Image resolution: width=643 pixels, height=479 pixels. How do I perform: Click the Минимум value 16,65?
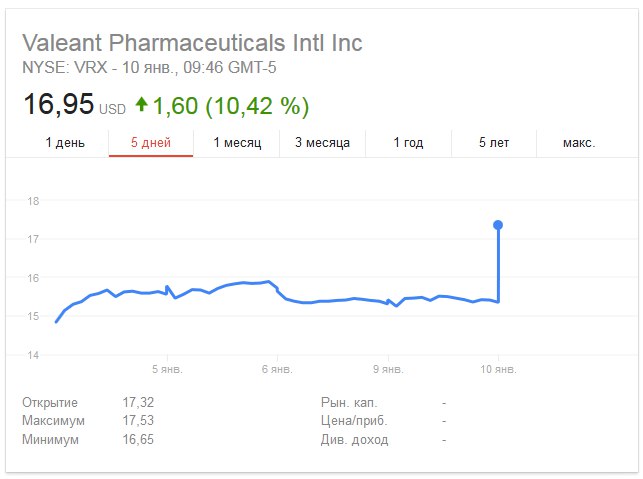(x=138, y=439)
